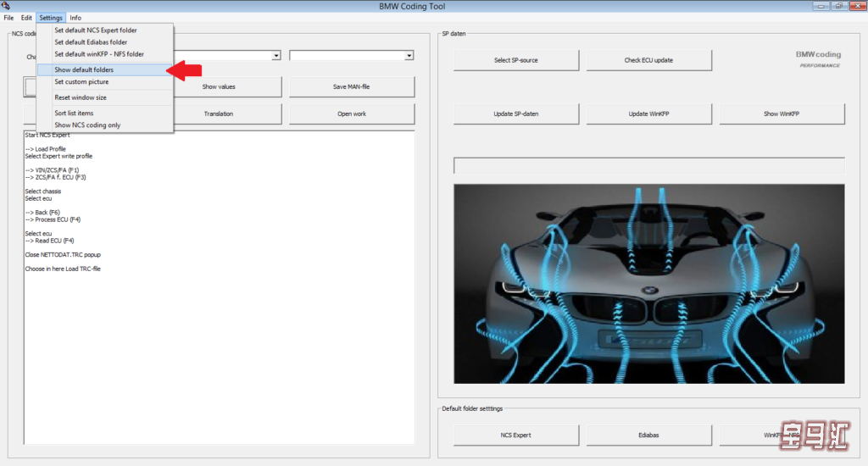The image size is (868, 466).
Task: Choose Set default Ediabas folder
Action: [105, 42]
